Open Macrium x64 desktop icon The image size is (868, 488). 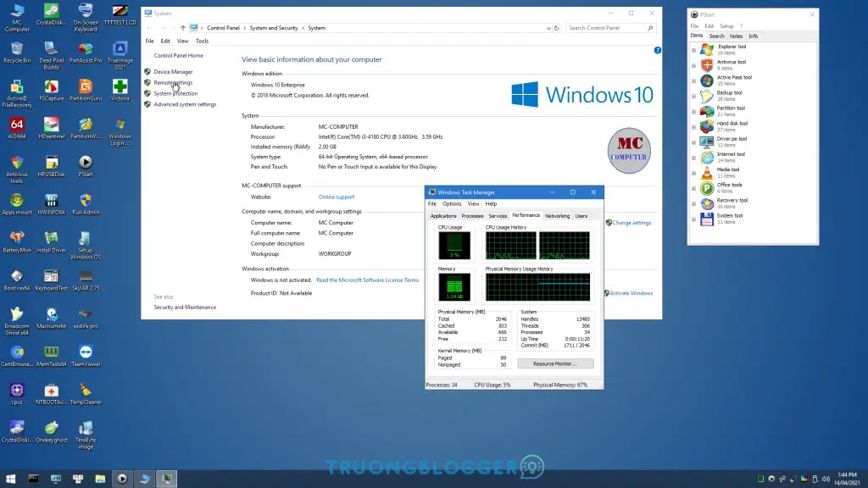[x=52, y=319]
